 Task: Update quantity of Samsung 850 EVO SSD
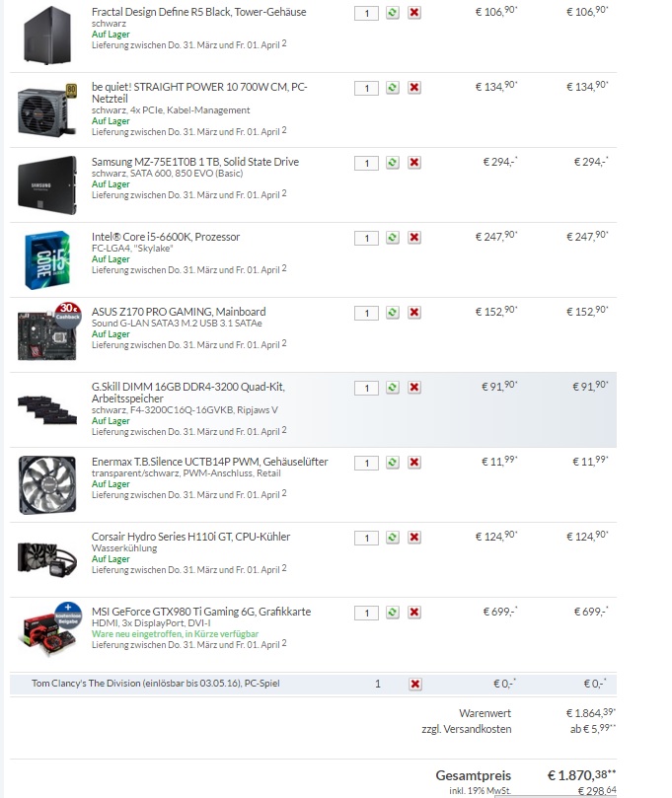click(x=392, y=163)
